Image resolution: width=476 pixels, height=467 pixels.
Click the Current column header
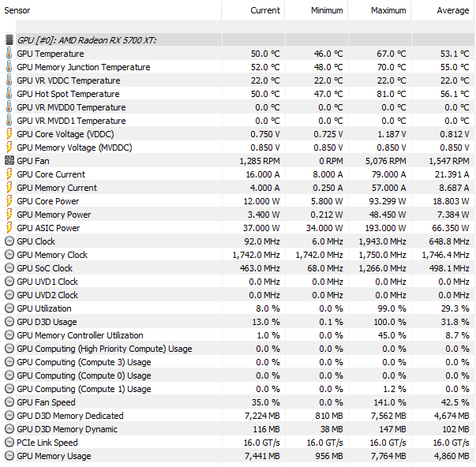253,10
